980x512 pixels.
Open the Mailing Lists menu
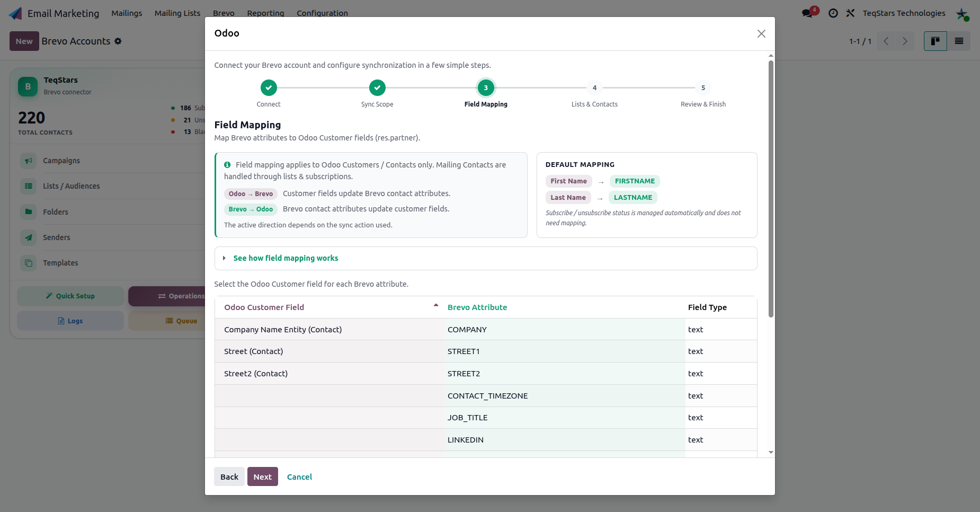[177, 13]
